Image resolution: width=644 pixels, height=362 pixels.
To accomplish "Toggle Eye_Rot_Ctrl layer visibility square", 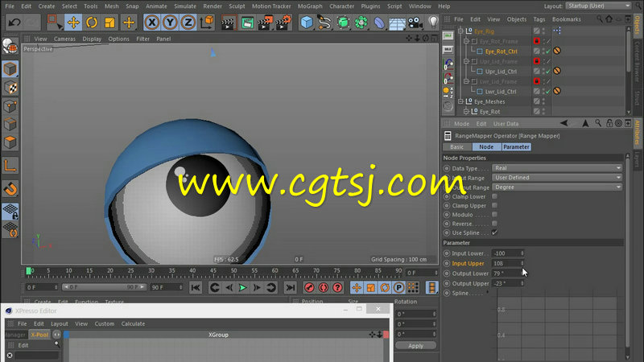I will click(x=536, y=51).
